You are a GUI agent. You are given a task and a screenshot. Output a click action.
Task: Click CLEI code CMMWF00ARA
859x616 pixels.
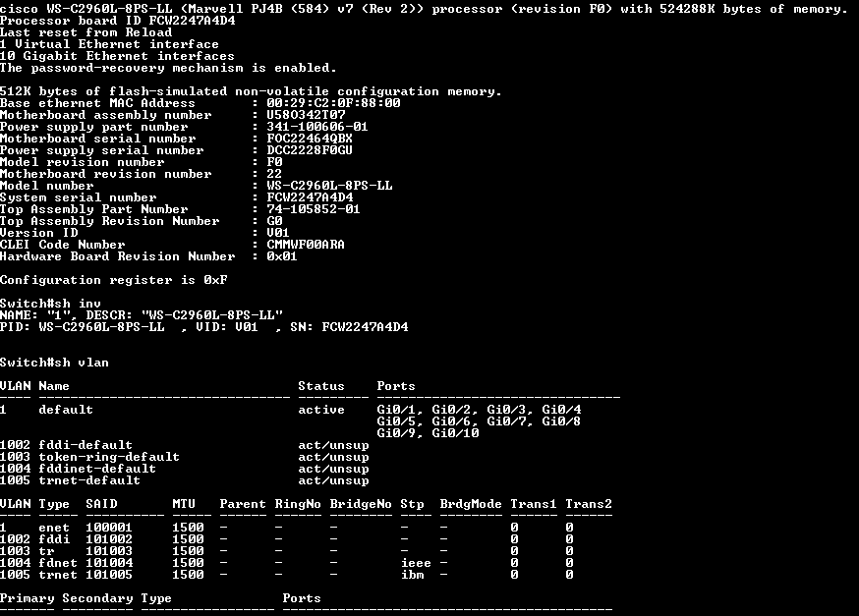[x=307, y=245]
